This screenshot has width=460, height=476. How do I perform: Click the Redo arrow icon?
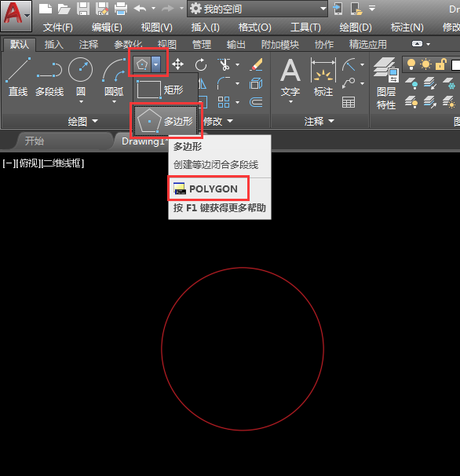(168, 9)
